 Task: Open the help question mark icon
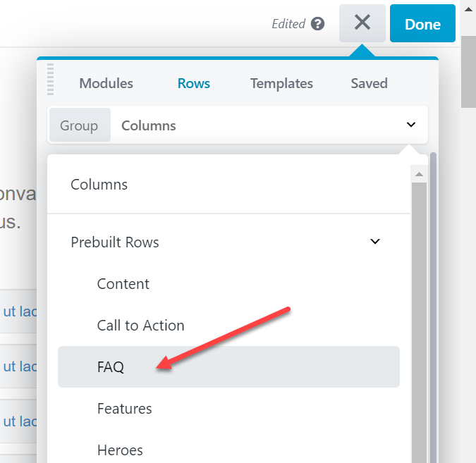317,24
